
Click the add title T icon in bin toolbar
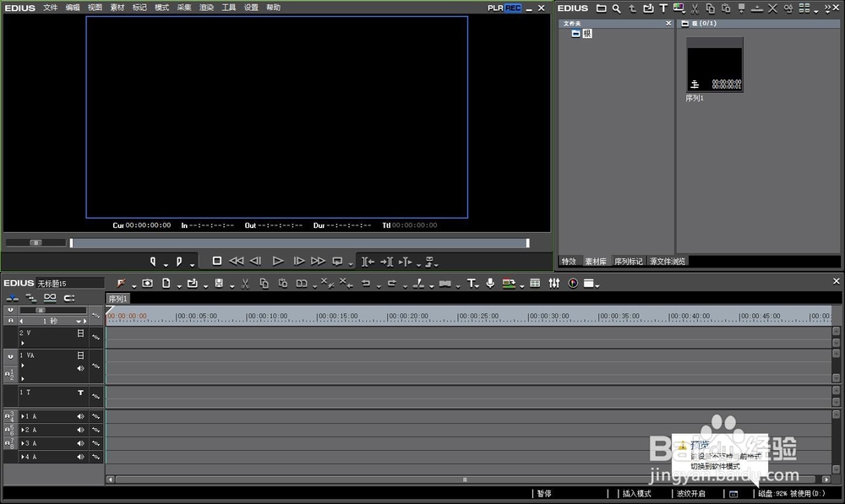pyautogui.click(x=662, y=8)
